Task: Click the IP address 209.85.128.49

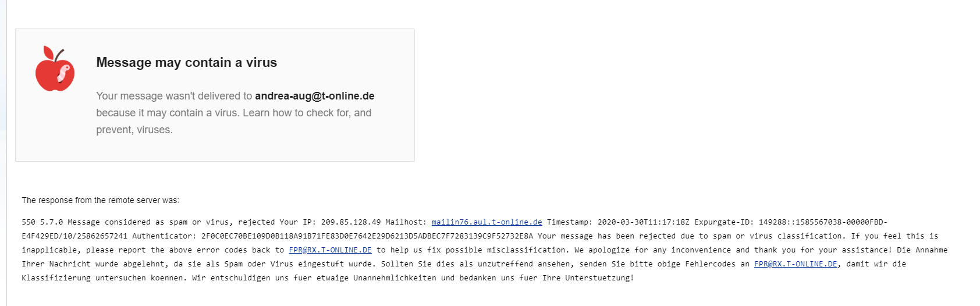Action: pos(350,222)
